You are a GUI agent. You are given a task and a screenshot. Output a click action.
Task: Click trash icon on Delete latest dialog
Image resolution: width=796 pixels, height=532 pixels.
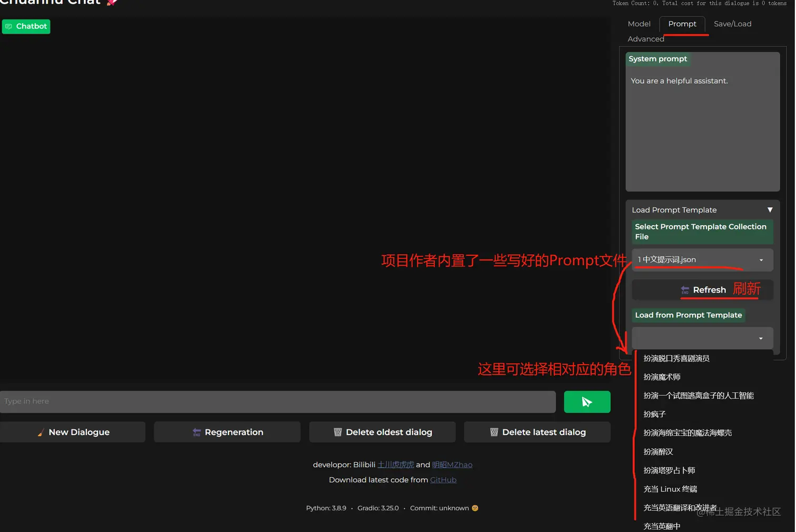point(494,432)
